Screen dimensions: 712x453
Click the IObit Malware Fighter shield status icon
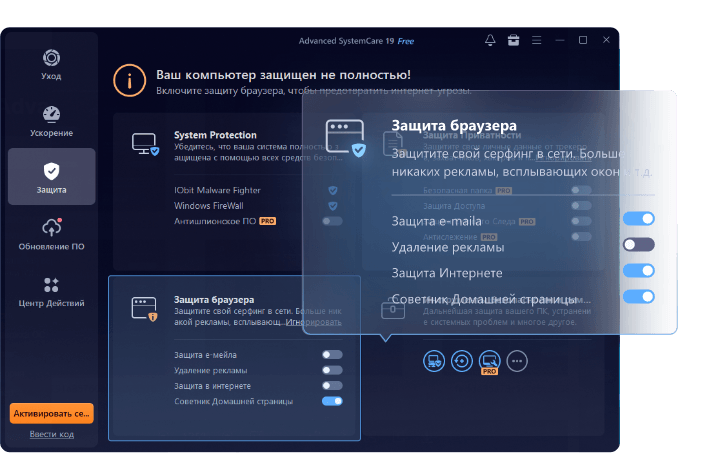pos(333,190)
